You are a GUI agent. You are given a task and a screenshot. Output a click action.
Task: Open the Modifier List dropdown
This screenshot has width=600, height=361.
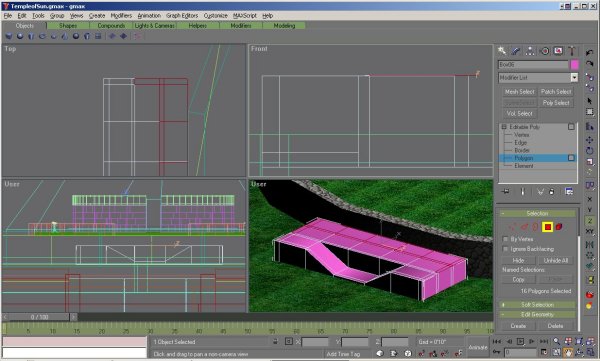point(538,77)
